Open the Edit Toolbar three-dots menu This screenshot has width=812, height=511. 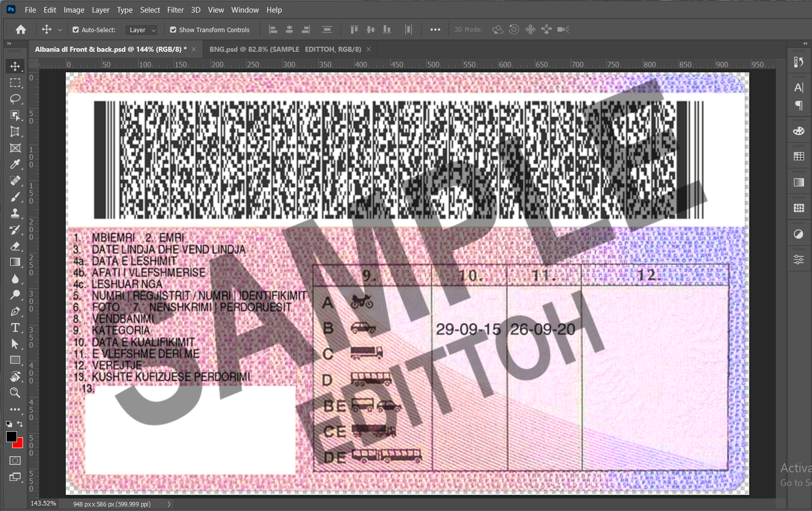pyautogui.click(x=15, y=410)
